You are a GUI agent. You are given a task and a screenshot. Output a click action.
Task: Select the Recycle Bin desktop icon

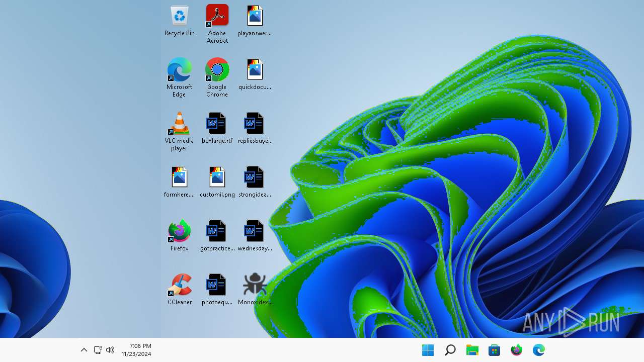(180, 21)
